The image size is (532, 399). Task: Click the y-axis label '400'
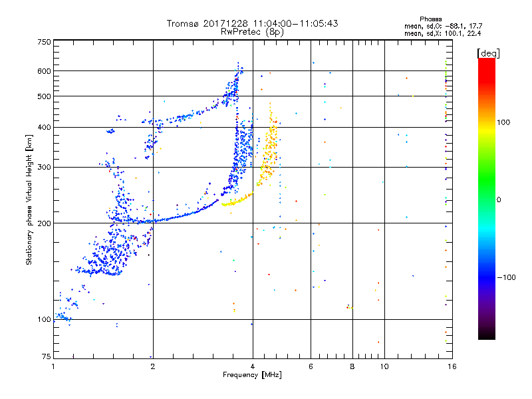pyautogui.click(x=44, y=128)
